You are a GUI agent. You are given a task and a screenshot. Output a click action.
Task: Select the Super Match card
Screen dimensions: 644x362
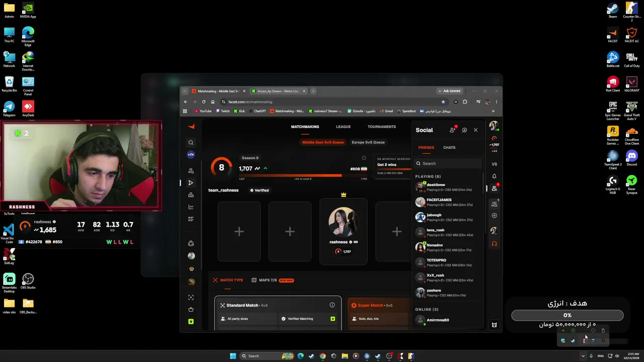380,313
